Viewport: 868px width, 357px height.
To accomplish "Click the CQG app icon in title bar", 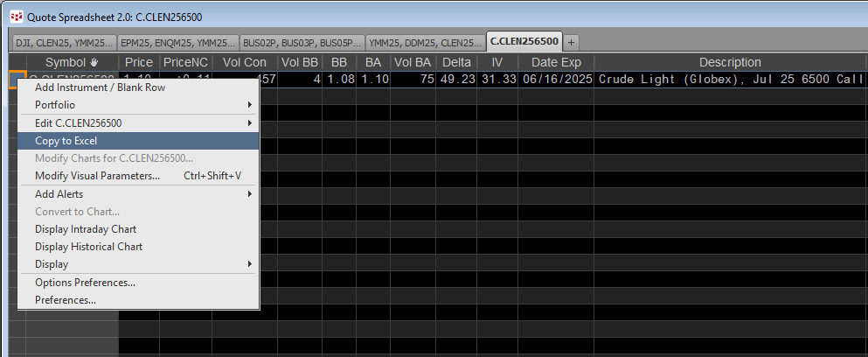I will coord(16,16).
